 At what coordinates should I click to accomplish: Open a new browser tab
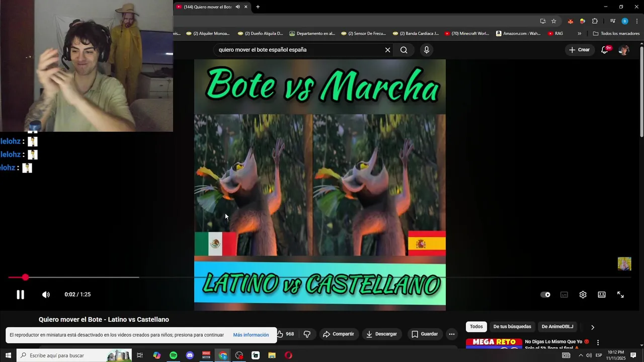pyautogui.click(x=258, y=7)
